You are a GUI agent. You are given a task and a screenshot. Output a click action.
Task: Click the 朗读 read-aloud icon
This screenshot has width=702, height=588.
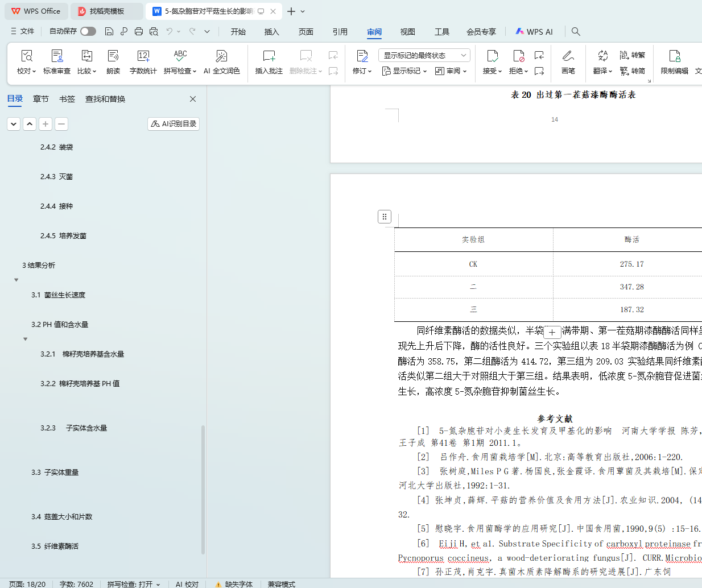pos(113,61)
